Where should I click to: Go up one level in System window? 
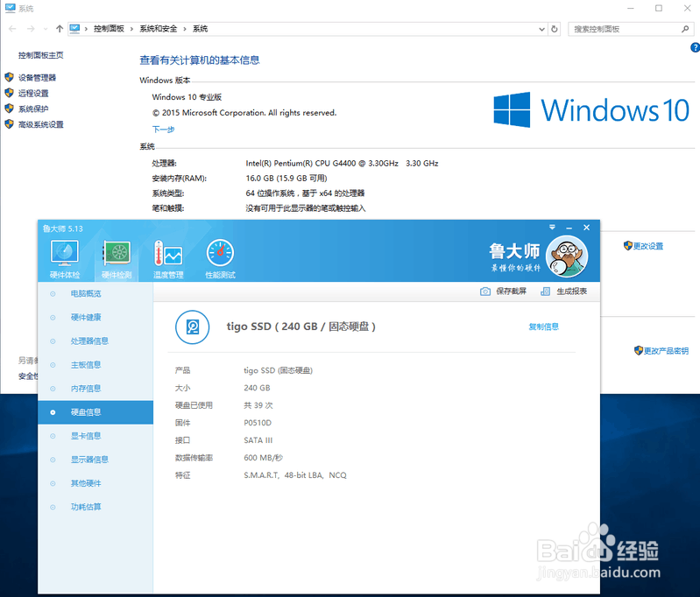pyautogui.click(x=60, y=29)
